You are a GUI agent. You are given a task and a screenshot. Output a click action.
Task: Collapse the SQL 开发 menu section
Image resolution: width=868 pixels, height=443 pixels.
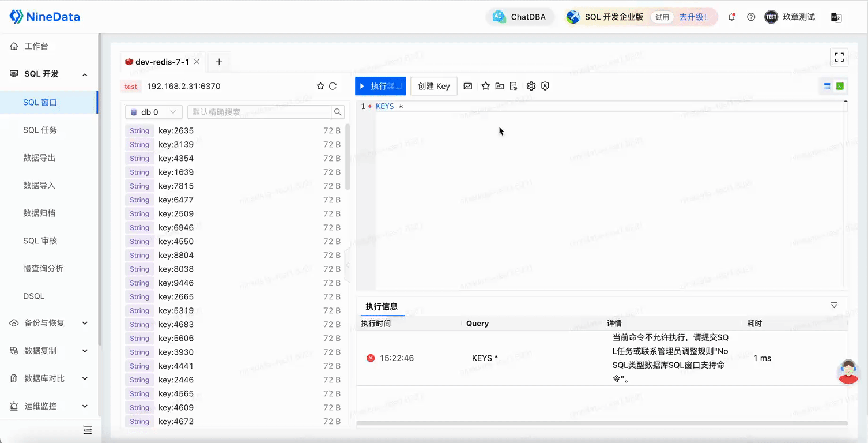pyautogui.click(x=85, y=74)
